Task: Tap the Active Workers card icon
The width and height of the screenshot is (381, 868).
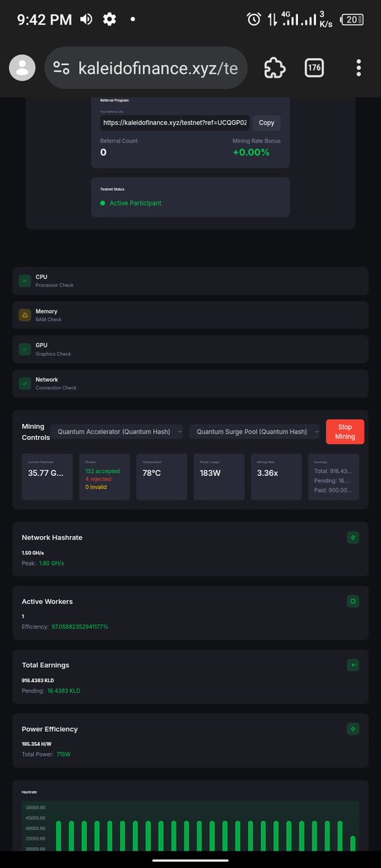Action: 353,601
